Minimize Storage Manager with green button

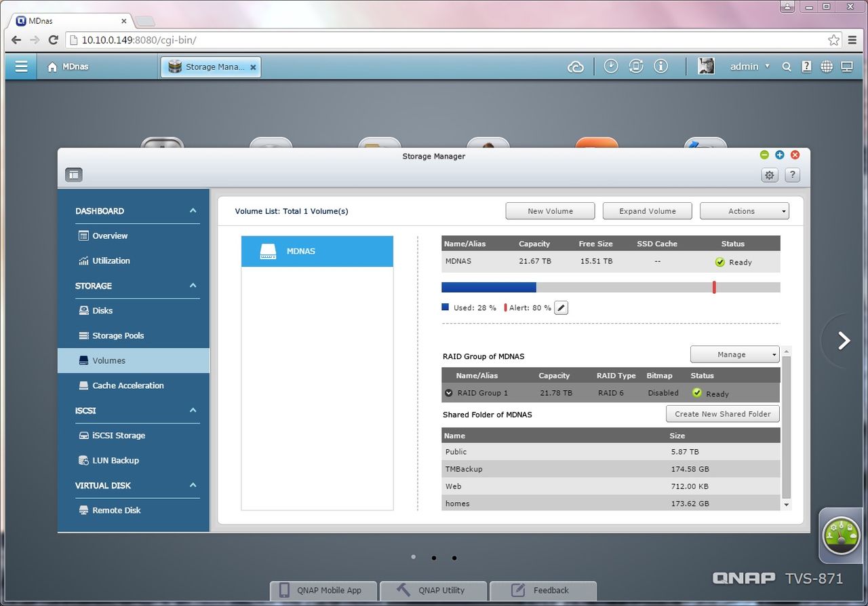[x=764, y=155]
